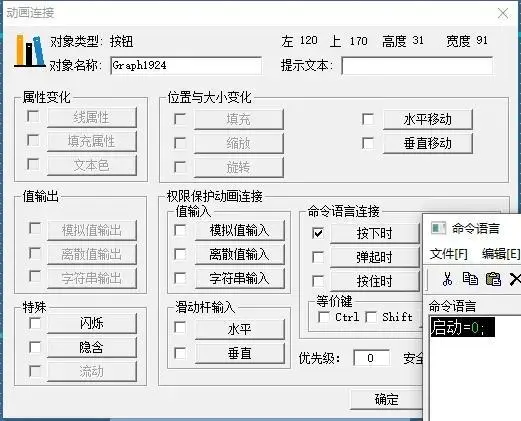The width and height of the screenshot is (521, 421).
Task: Enable the 隐含 checkbox
Action: click(x=35, y=347)
